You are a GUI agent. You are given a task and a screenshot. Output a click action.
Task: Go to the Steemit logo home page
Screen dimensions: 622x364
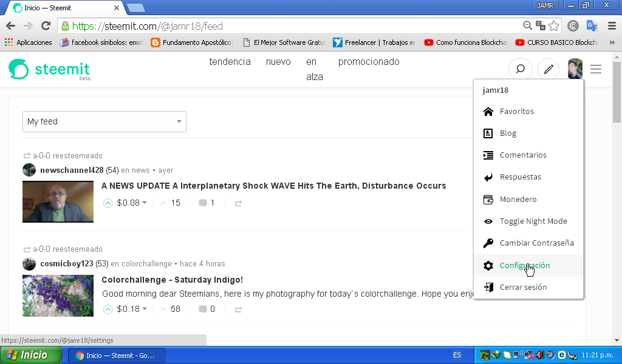click(x=50, y=70)
